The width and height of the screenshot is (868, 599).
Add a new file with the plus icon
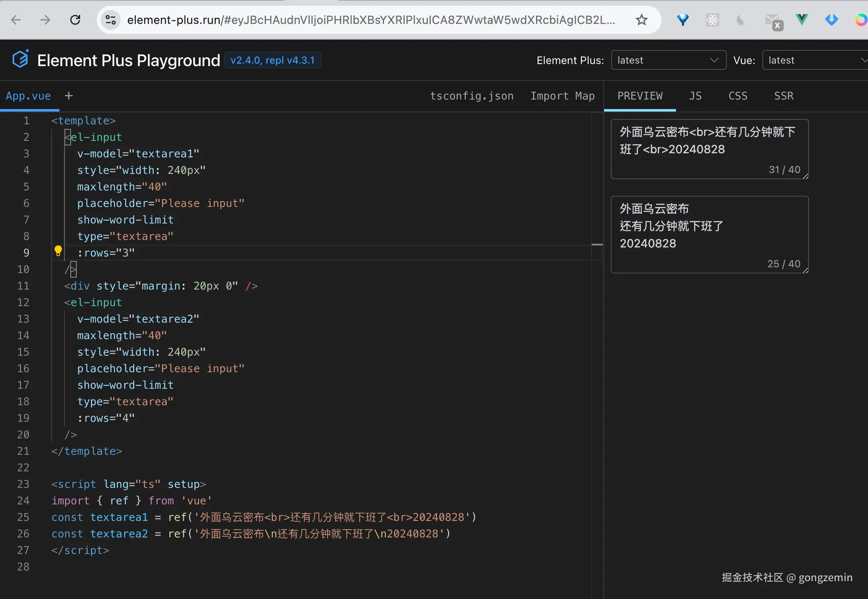pos(69,96)
